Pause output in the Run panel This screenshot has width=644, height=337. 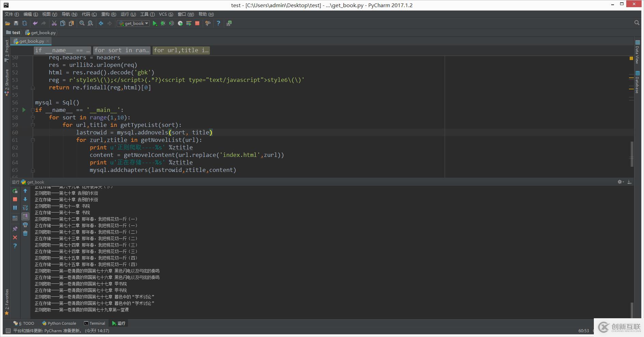[x=15, y=208]
